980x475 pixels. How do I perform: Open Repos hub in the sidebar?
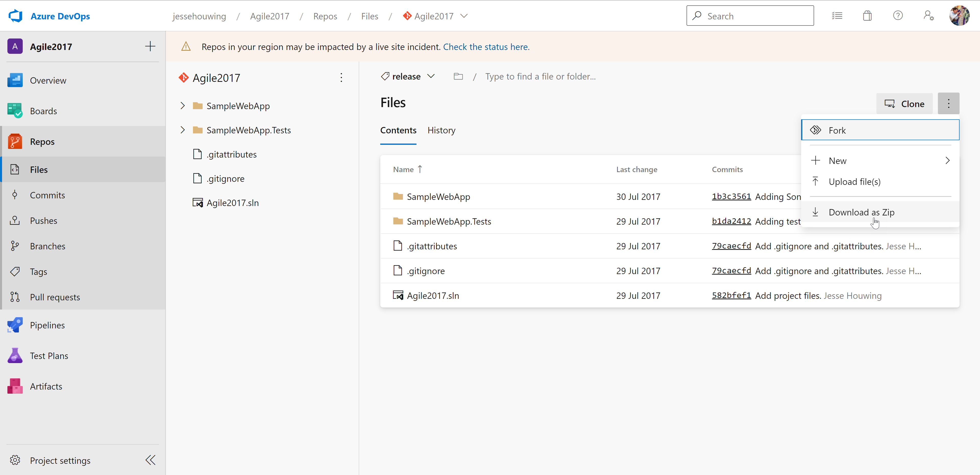point(83,141)
